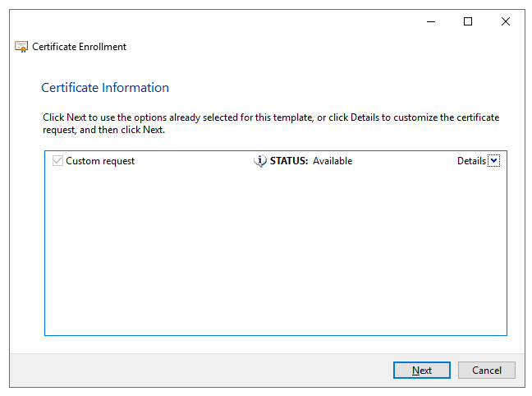Image resolution: width=532 pixels, height=396 pixels.
Task: Click the Available status value
Action: (x=332, y=161)
